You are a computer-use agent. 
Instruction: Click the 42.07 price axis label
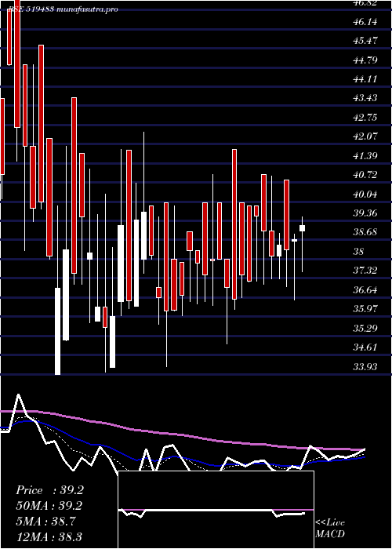click(365, 136)
